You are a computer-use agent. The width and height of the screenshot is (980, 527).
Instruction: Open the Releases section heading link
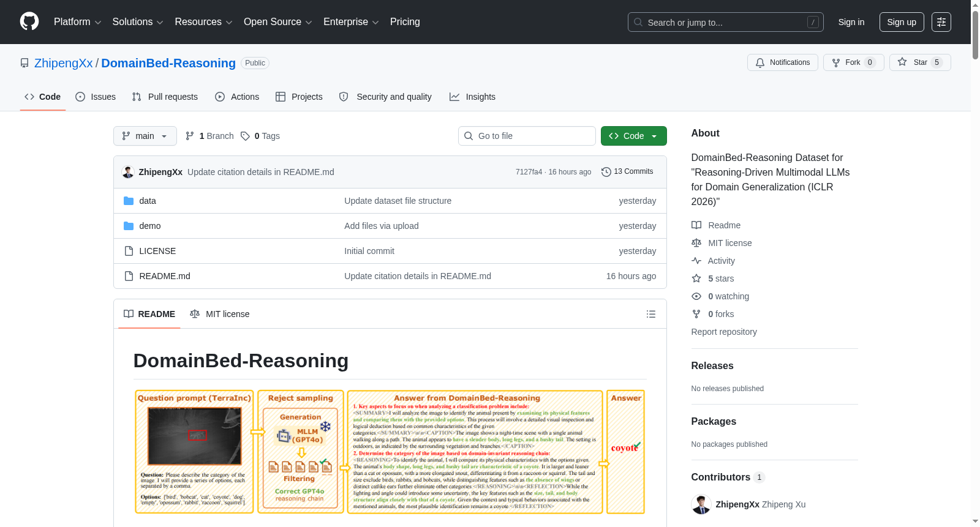tap(712, 365)
